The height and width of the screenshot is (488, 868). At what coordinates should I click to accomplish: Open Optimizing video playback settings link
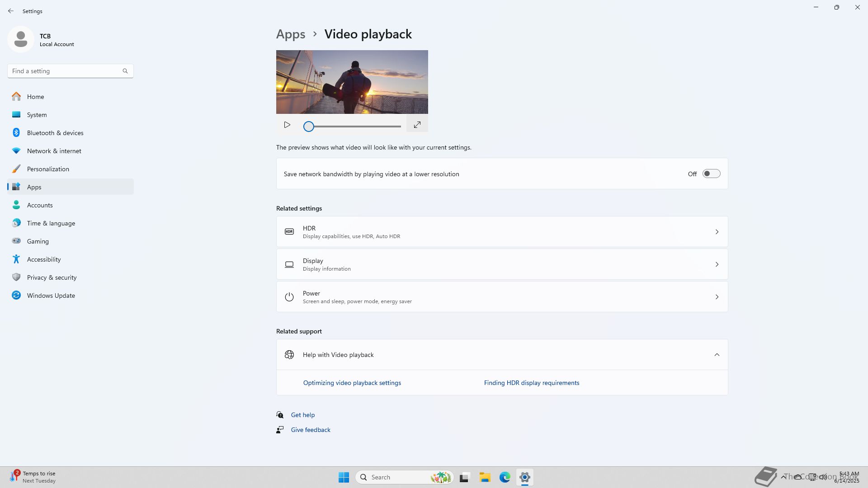[x=352, y=383]
